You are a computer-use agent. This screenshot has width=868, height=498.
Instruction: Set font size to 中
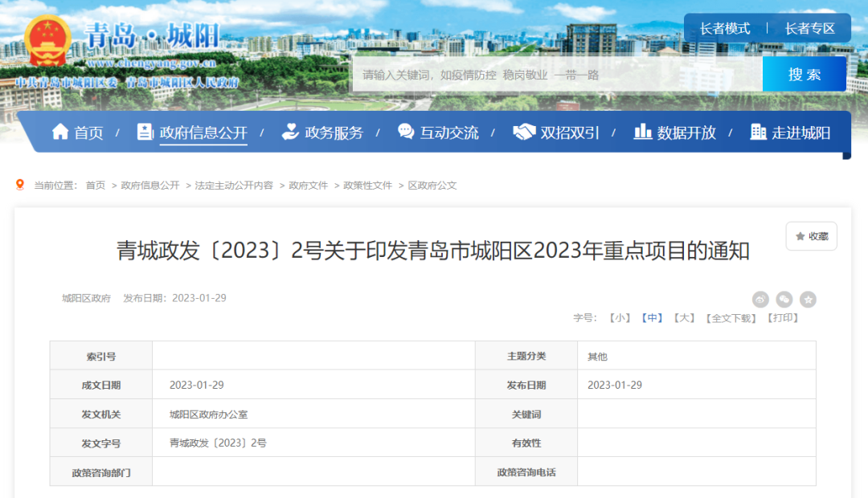click(652, 317)
